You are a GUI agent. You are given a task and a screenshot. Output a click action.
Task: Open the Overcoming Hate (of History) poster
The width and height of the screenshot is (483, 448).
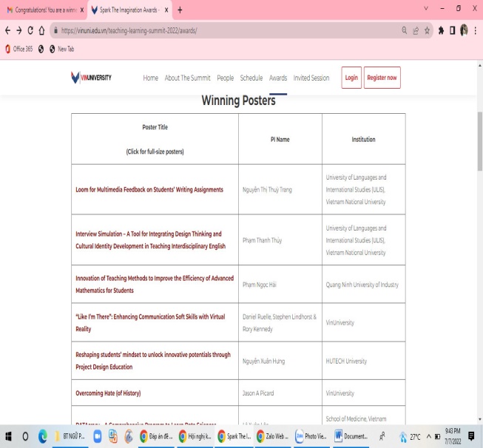pyautogui.click(x=108, y=393)
